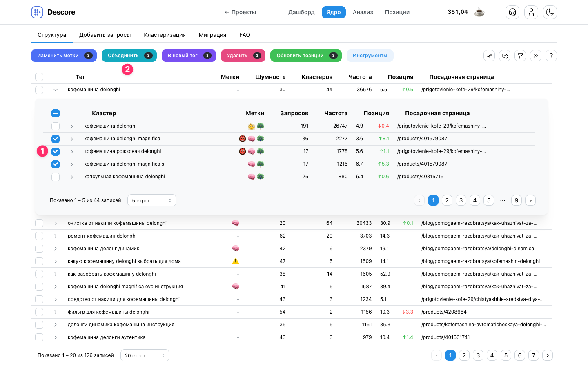Viewport: 588px width, 368px height.
Task: Toggle select-all checkbox in Кластер header
Action: (56, 113)
